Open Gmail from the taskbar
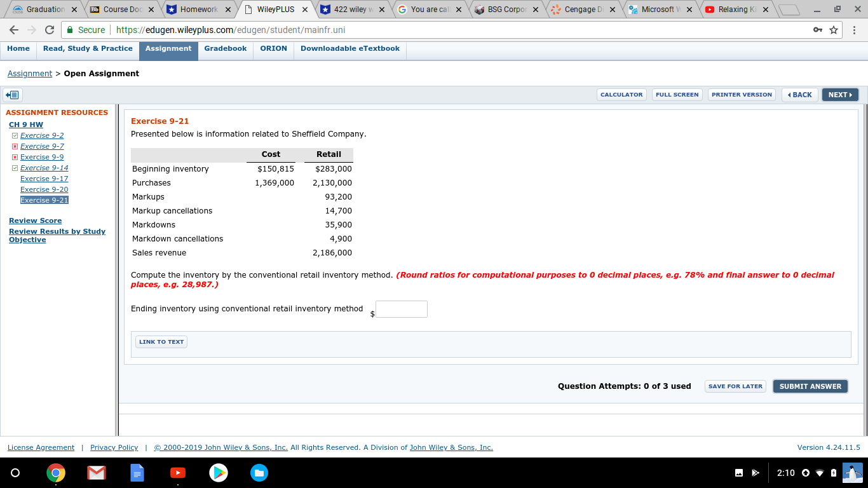868x488 pixels. coord(97,473)
